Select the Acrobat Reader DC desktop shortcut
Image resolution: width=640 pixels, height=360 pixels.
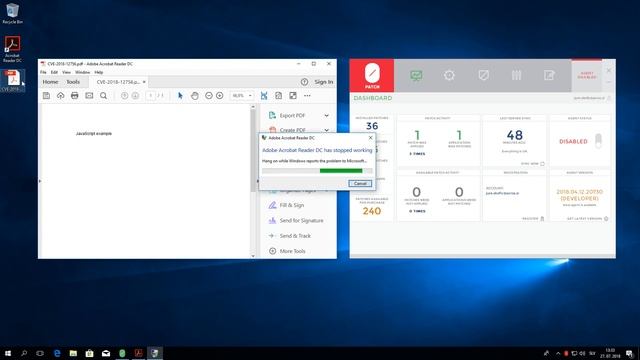[12, 49]
